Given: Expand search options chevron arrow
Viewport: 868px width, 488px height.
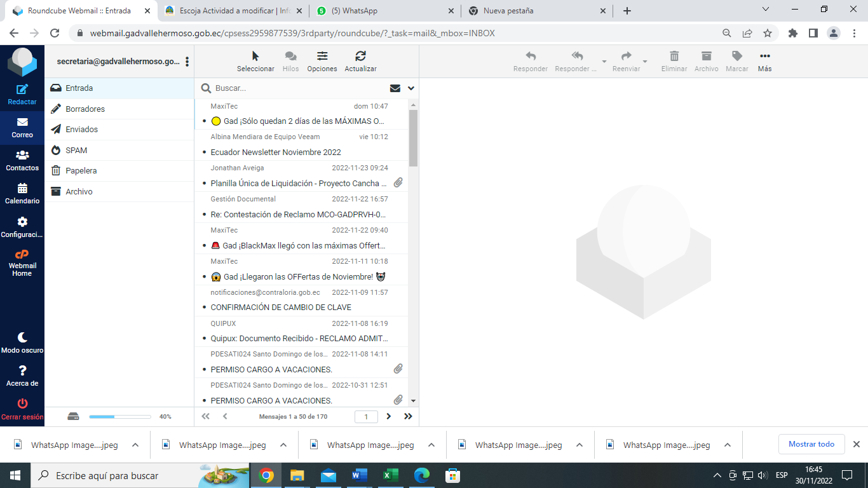Looking at the screenshot, I should (x=411, y=88).
